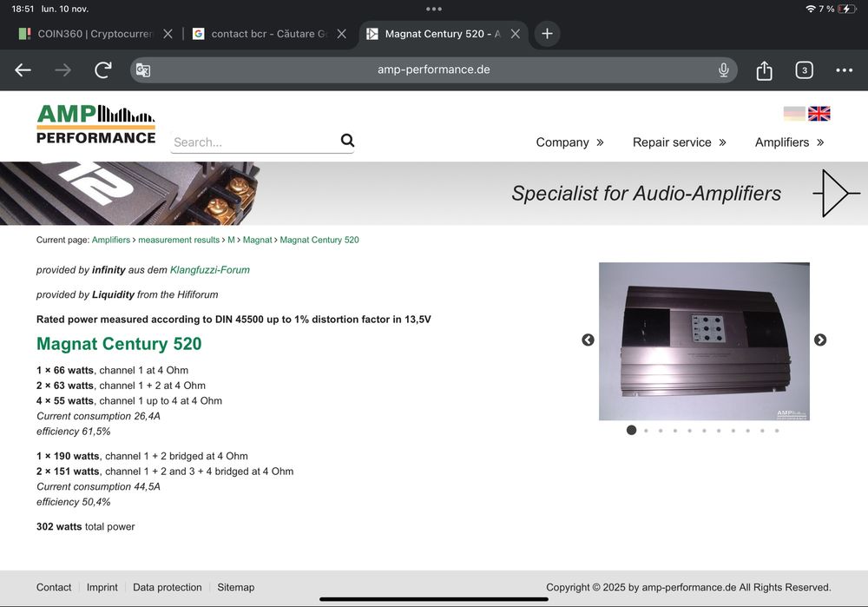The height and width of the screenshot is (607, 868).
Task: Switch site language to English flag
Action: (x=819, y=114)
